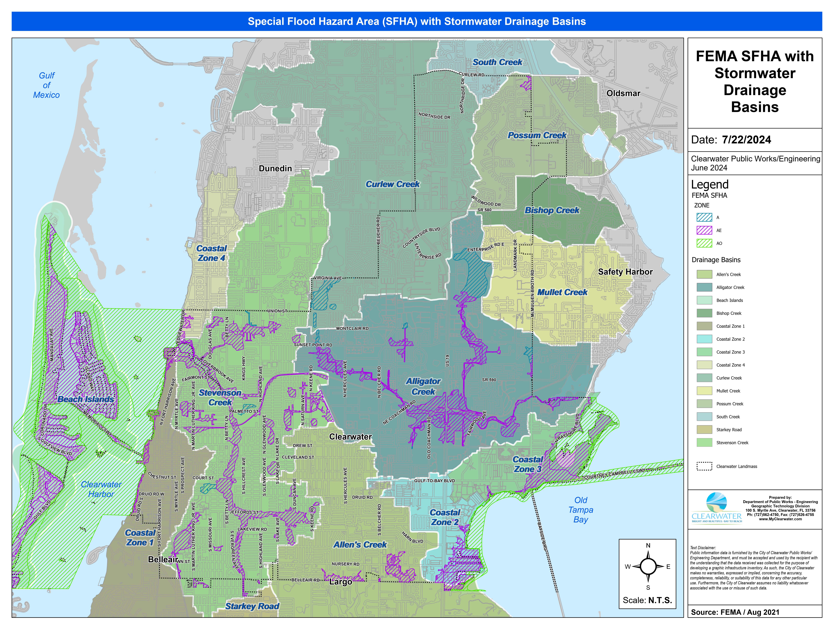The height and width of the screenshot is (644, 834).
Task: Select the Bishop Creek legend swatch
Action: point(704,313)
